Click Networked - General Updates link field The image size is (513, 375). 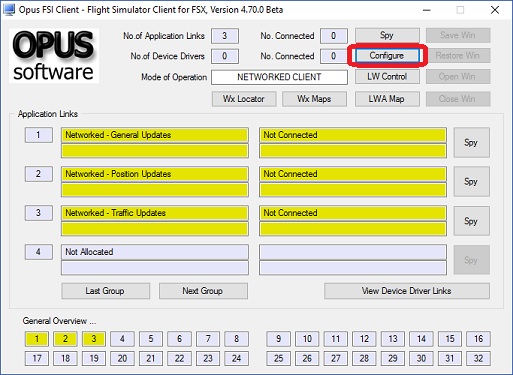[x=155, y=135]
